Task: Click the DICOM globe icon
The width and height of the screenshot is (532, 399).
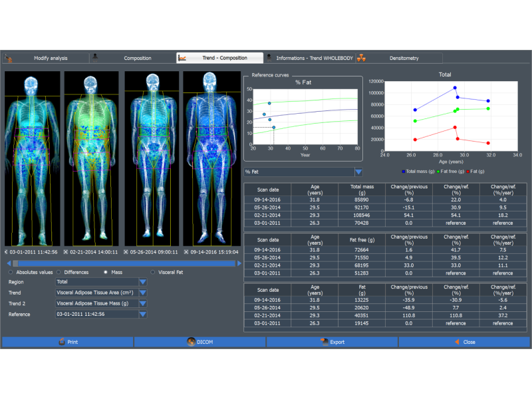Action: [x=190, y=342]
